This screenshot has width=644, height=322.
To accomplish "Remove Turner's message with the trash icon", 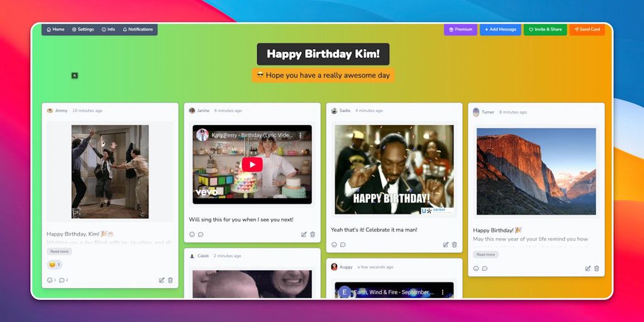I will pos(597,269).
